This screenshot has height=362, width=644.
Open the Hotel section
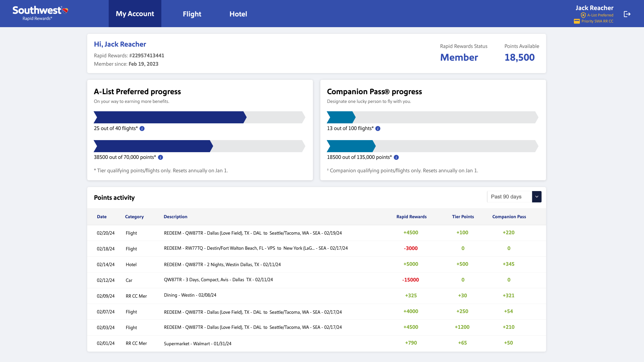pos(238,14)
